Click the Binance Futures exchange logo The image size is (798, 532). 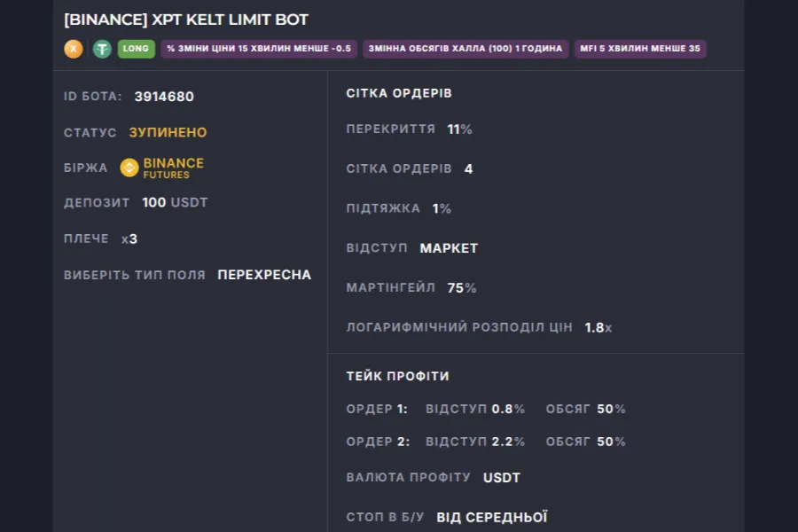pyautogui.click(x=163, y=167)
